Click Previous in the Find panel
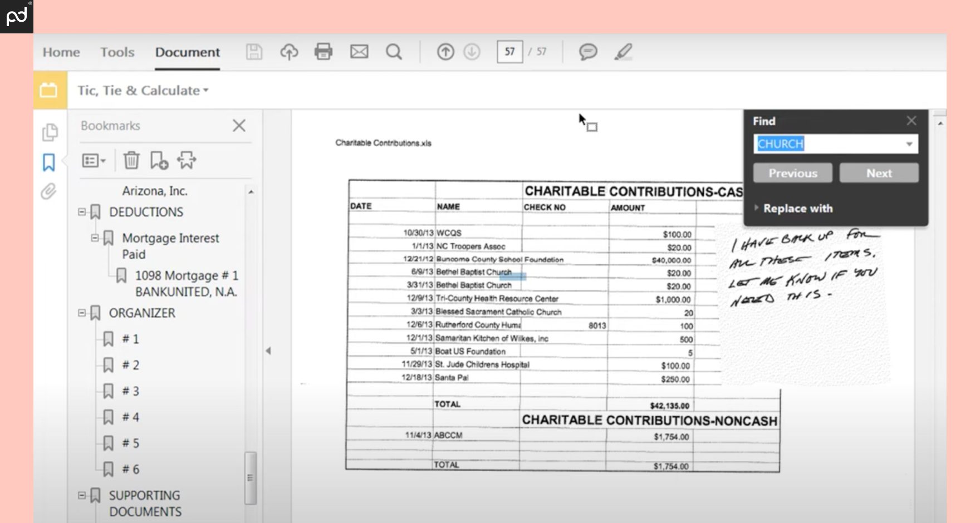Image resolution: width=980 pixels, height=523 pixels. (x=792, y=173)
